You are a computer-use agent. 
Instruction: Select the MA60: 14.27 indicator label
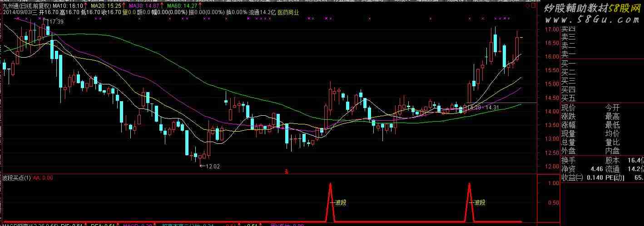182,6
